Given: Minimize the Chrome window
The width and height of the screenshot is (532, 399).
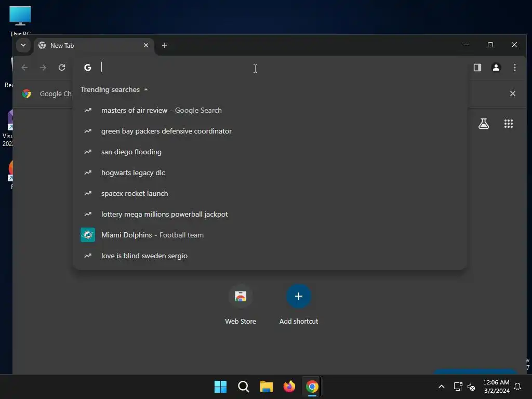Looking at the screenshot, I should [x=467, y=45].
